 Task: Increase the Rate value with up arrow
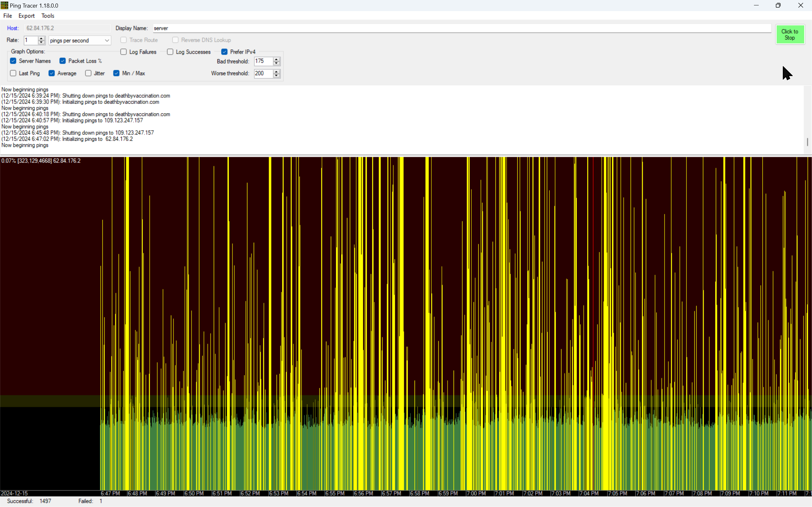(41, 38)
